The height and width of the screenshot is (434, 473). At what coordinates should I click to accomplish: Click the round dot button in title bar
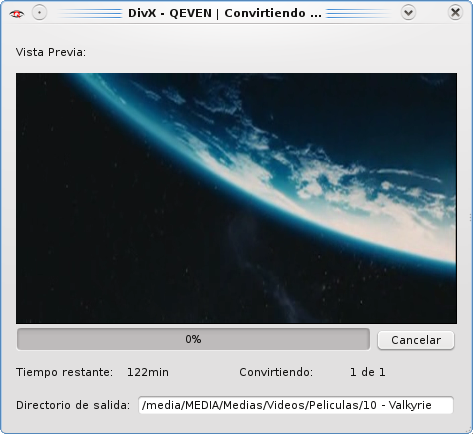pos(39,13)
